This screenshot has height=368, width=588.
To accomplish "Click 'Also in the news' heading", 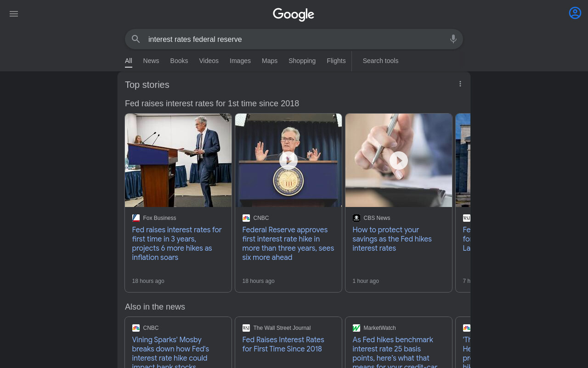I will [x=155, y=307].
